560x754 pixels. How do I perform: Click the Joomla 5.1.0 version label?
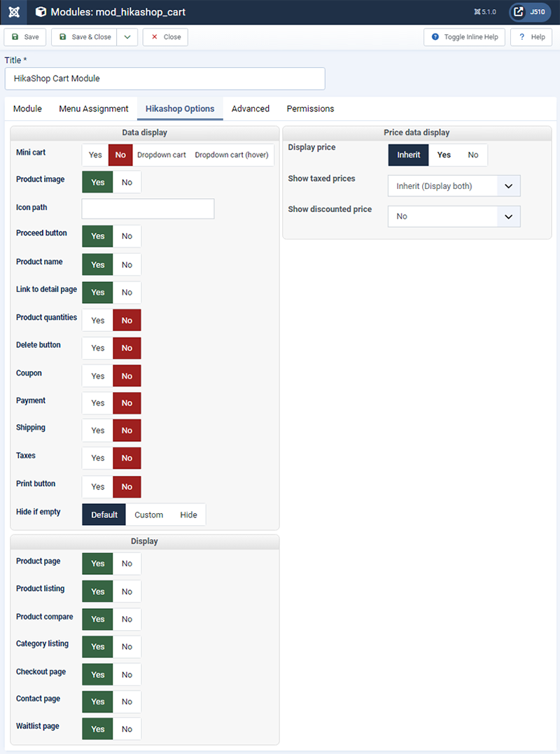[x=485, y=12]
